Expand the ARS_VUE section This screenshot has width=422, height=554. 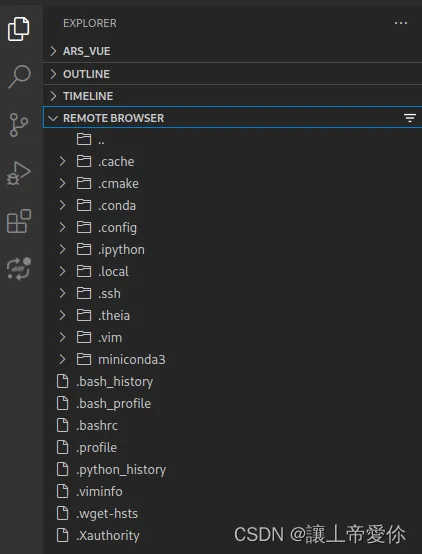click(x=233, y=51)
